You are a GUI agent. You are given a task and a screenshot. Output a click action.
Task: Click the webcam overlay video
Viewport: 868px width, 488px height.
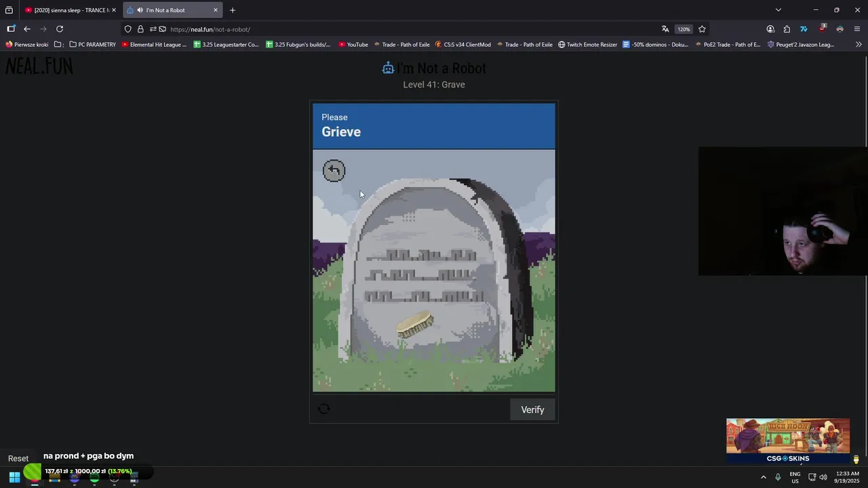pos(783,211)
